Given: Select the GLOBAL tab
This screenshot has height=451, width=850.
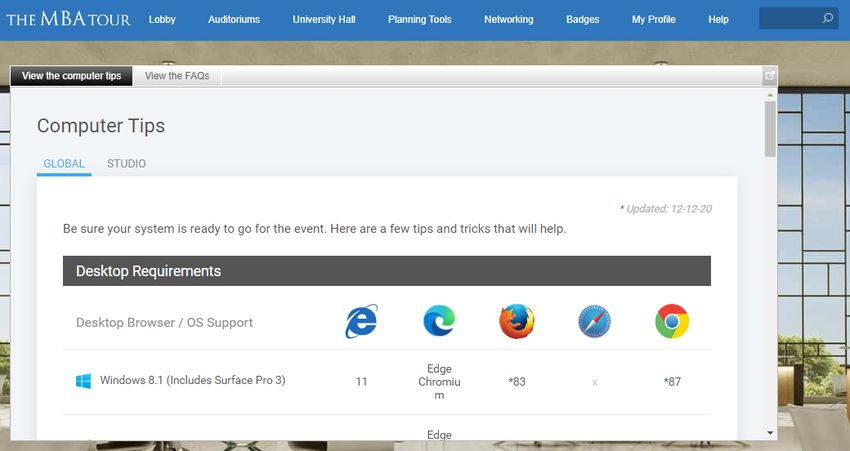Looking at the screenshot, I should [64, 164].
